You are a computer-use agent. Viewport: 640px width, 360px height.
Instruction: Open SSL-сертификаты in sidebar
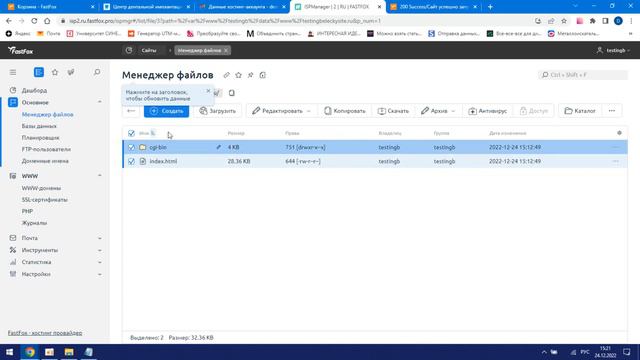[x=44, y=200]
